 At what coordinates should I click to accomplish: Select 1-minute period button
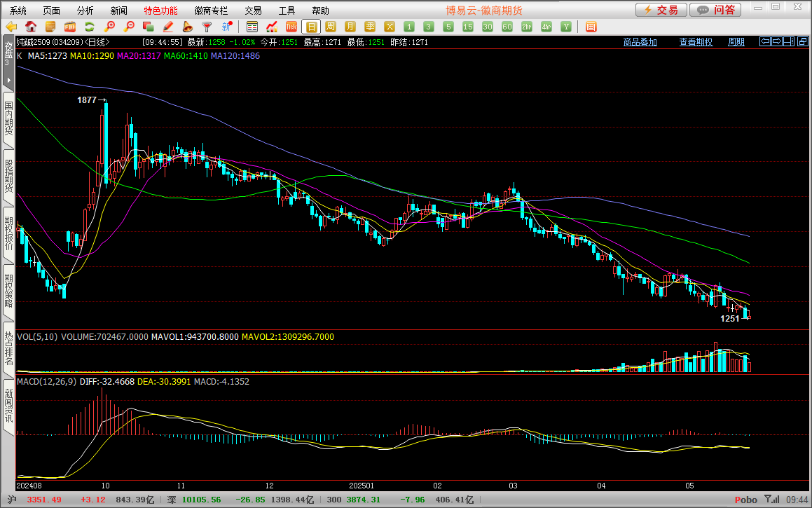point(409,27)
